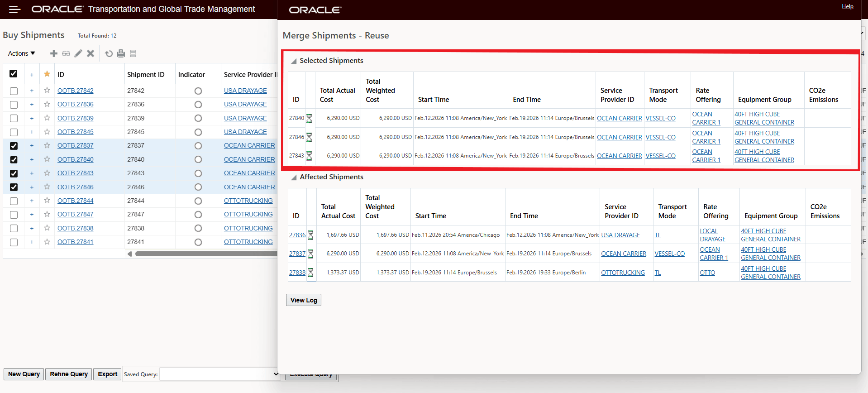This screenshot has height=393, width=868.
Task: Expand all rows with header plus
Action: click(32, 75)
